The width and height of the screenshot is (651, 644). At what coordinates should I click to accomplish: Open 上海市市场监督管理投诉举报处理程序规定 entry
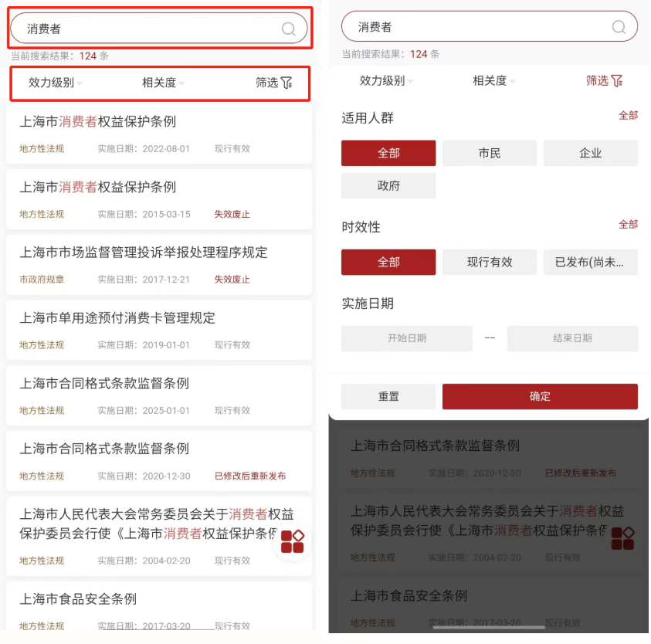tap(159, 265)
